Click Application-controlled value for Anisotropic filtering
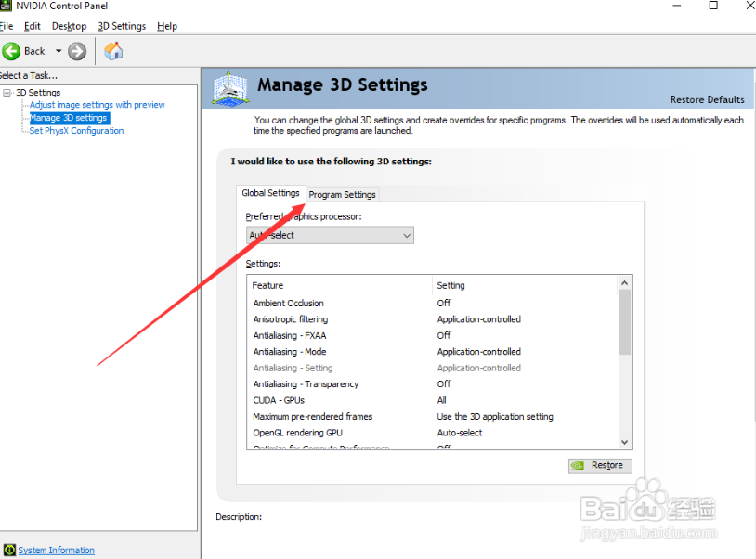The image size is (756, 559). click(x=478, y=319)
